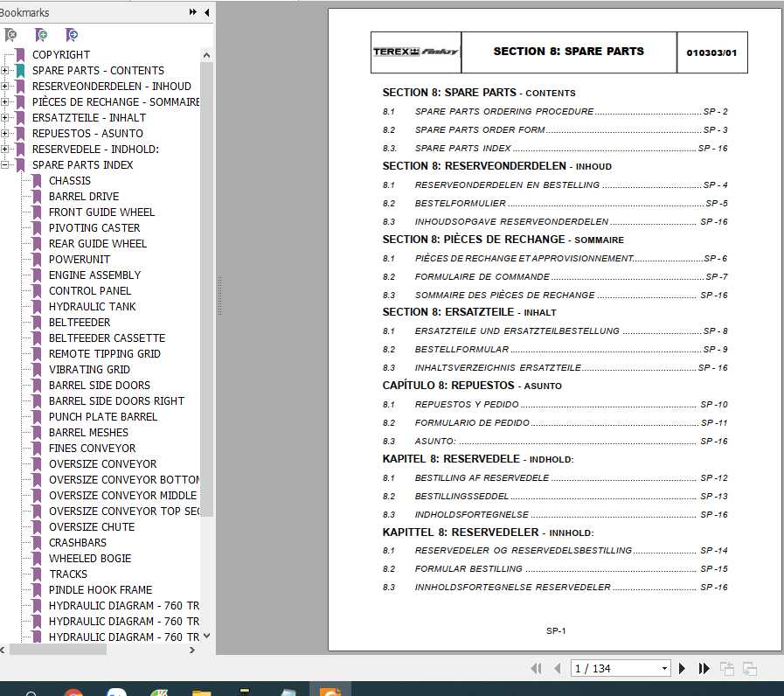Open the VIBRATING GRID bookmark

coord(89,370)
